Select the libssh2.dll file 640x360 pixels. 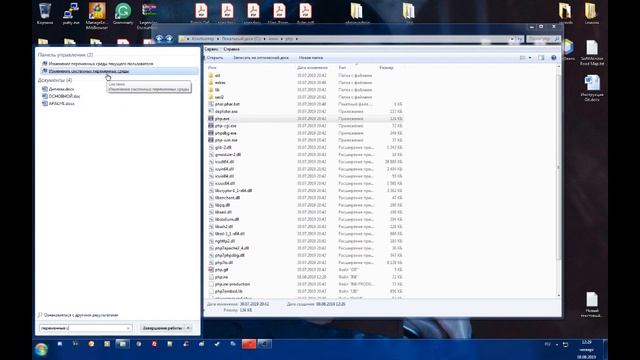pos(224,227)
